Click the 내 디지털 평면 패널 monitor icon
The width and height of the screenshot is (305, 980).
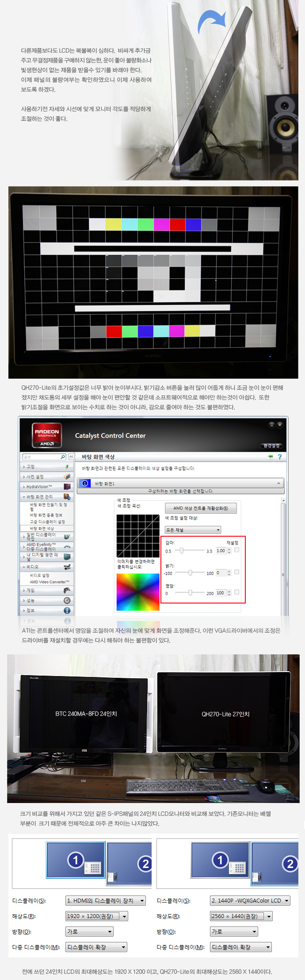(x=67, y=557)
